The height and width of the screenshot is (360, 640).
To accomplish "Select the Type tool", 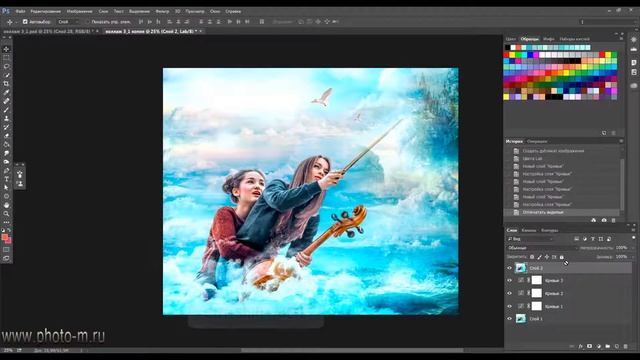I will coord(6,179).
